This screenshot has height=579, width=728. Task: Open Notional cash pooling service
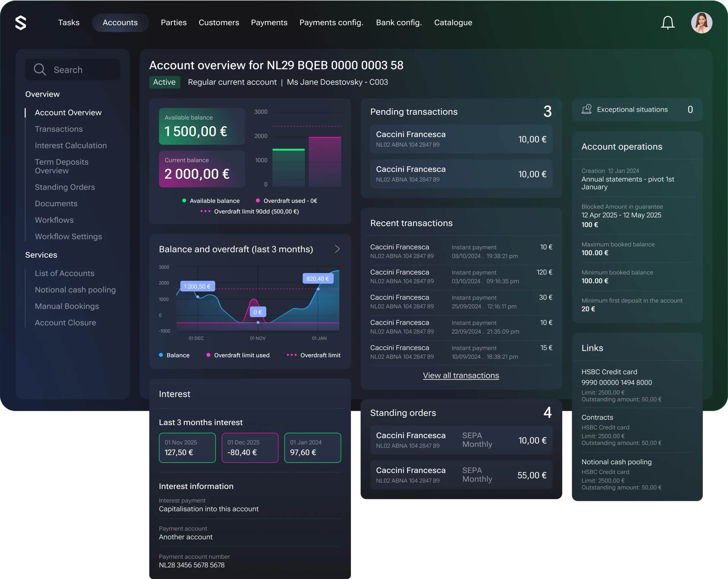[75, 289]
